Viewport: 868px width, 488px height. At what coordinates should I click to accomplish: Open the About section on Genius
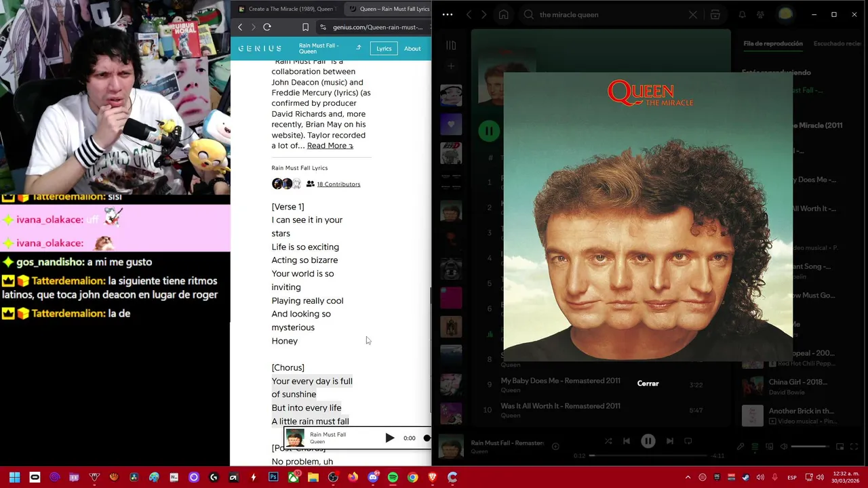pos(412,49)
